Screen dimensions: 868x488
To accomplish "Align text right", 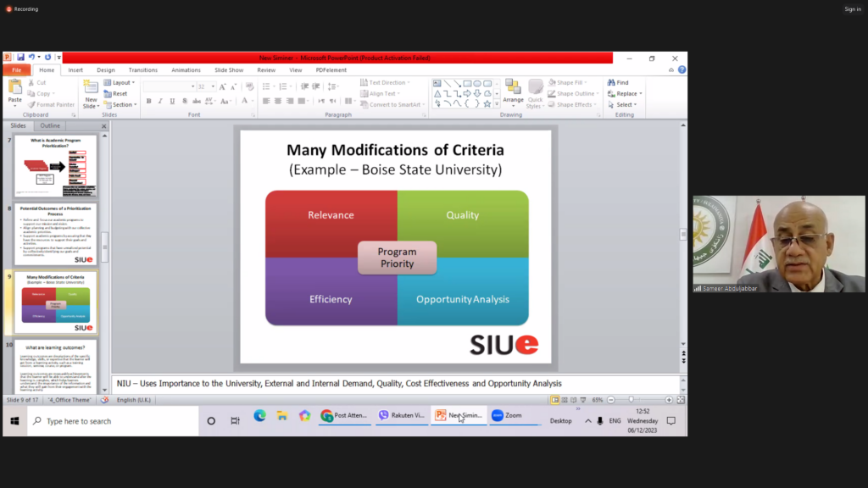I will click(290, 102).
